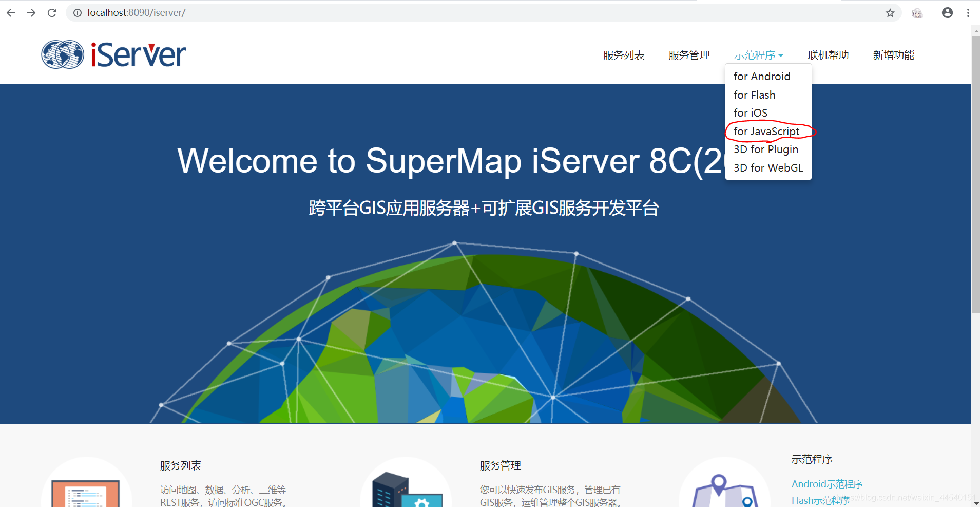Viewport: 980px width, 507px height.
Task: Click the scrollbar up arrow
Action: point(976,31)
